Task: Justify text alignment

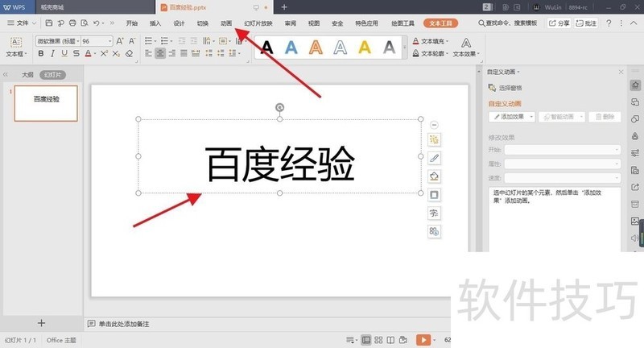Action: pos(184,53)
